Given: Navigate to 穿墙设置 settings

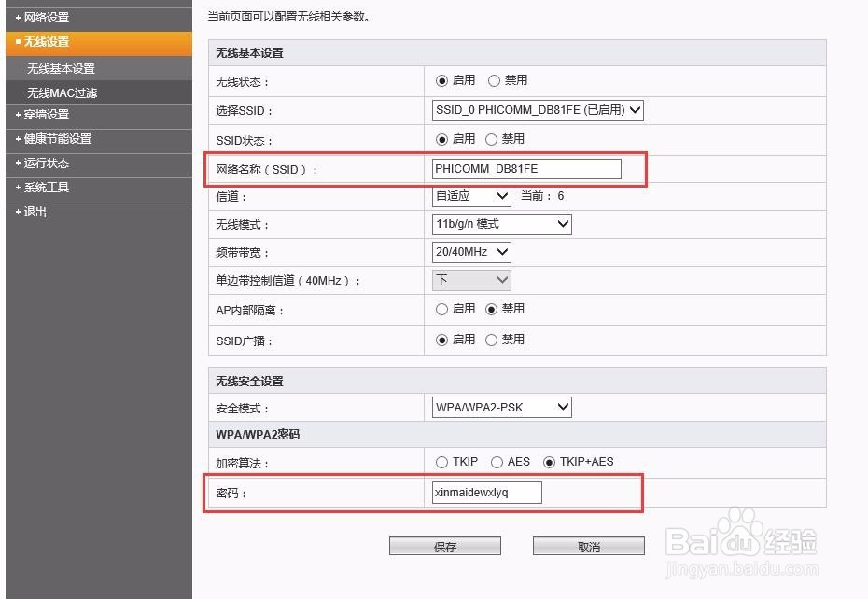Looking at the screenshot, I should coord(44,116).
